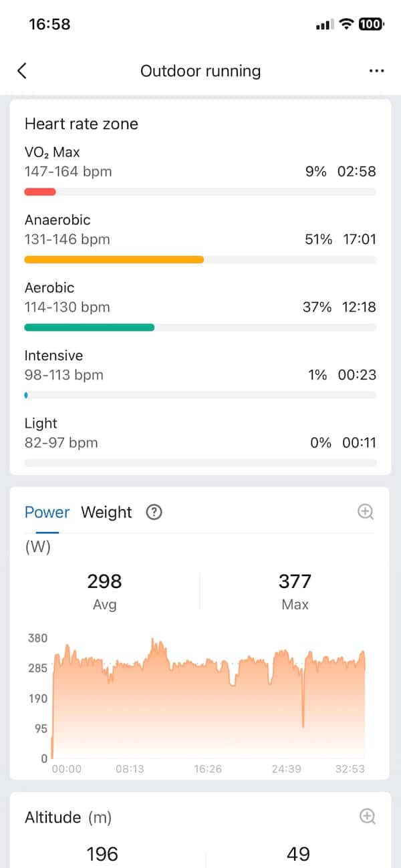Tap the Outdoor running title
The height and width of the screenshot is (868, 401).
click(x=200, y=71)
